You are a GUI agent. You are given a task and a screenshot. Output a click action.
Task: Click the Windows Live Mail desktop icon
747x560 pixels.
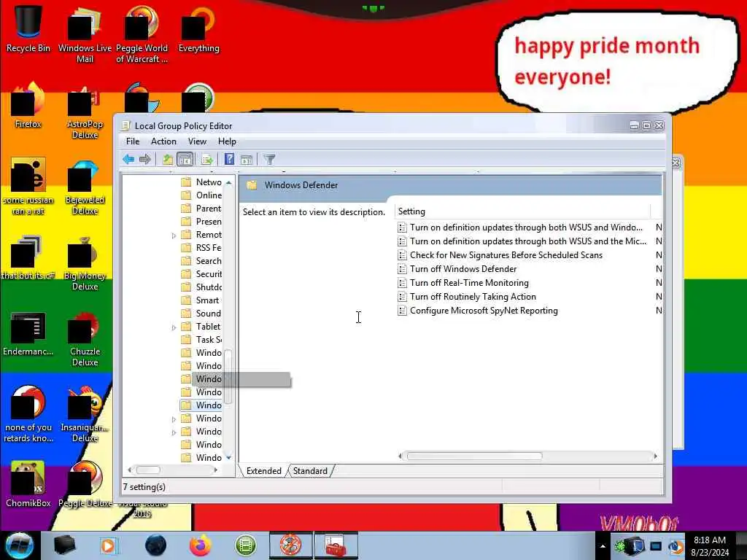(85, 34)
